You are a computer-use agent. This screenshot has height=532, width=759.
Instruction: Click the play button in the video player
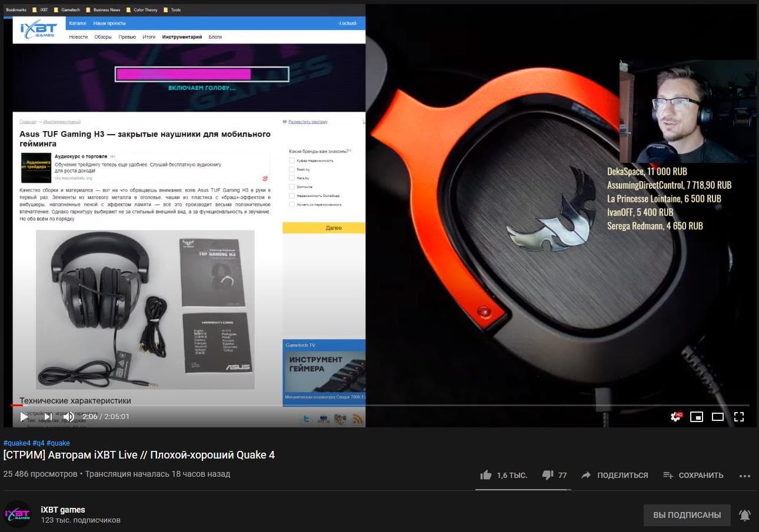24,417
